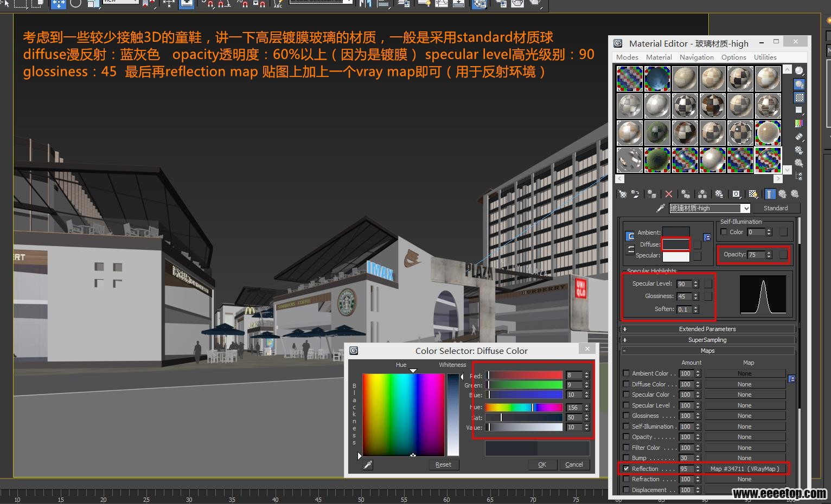Pick material from object with eyedropper
The height and width of the screenshot is (504, 831).
660,208
